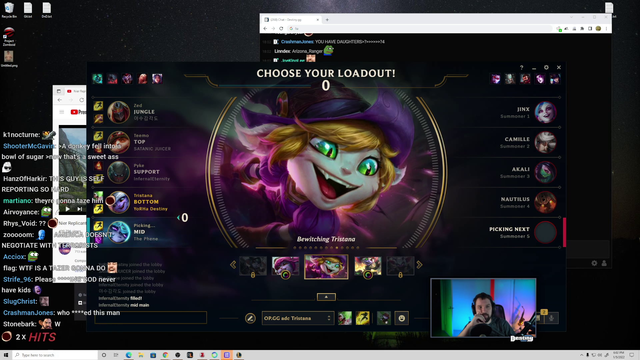Open Microsoft Edge from the taskbar
Image resolution: width=640 pixels, height=360 pixels.
coord(129,355)
